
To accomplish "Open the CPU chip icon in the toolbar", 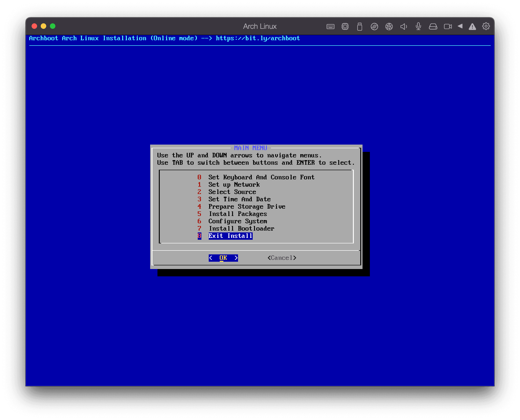I will (x=345, y=26).
